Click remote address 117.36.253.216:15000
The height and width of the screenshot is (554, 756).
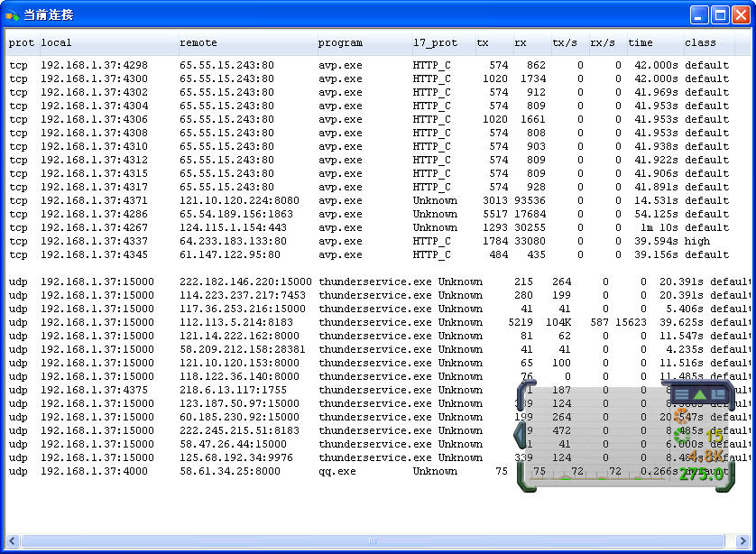click(243, 308)
